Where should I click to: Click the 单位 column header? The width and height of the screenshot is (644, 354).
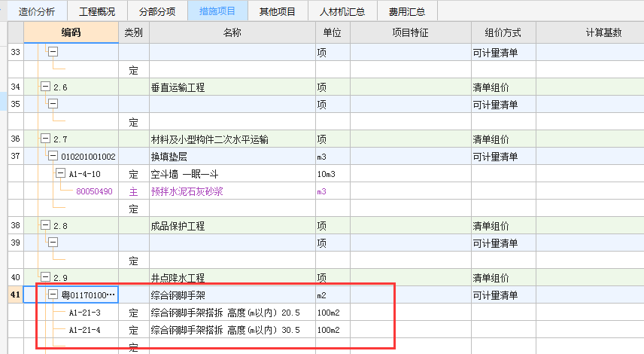click(333, 32)
